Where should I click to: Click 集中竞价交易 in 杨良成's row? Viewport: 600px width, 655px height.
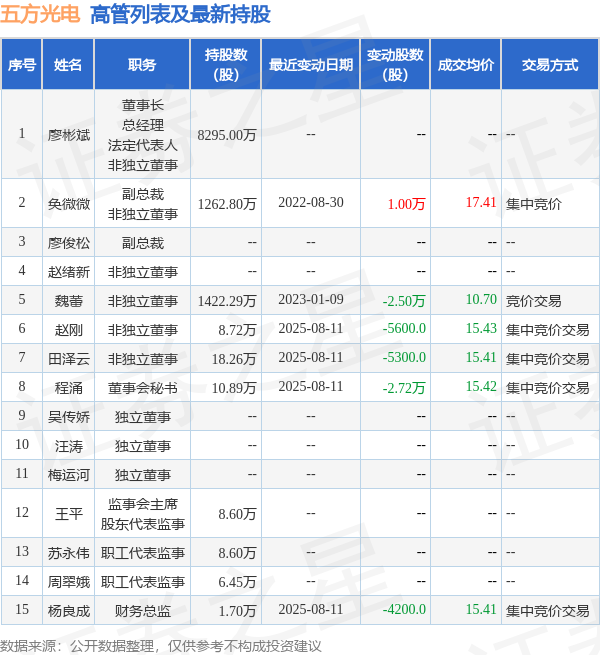547,611
